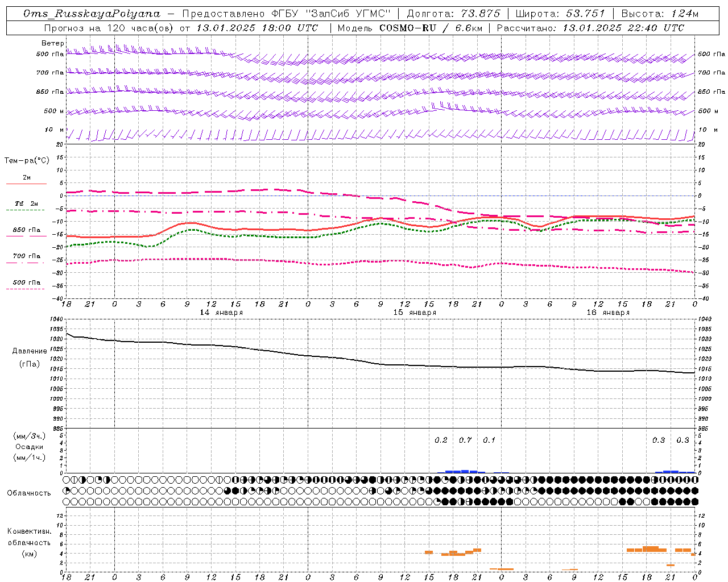Screen dimensions: 728x582
Task: Click the 16 января date label
Action: 608,313
